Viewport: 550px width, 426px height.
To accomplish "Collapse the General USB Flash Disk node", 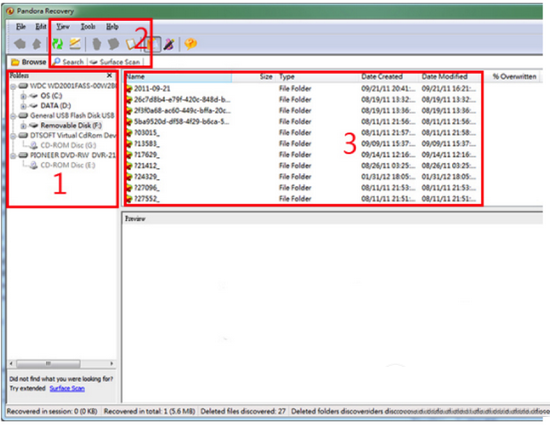I will pos(13,116).
